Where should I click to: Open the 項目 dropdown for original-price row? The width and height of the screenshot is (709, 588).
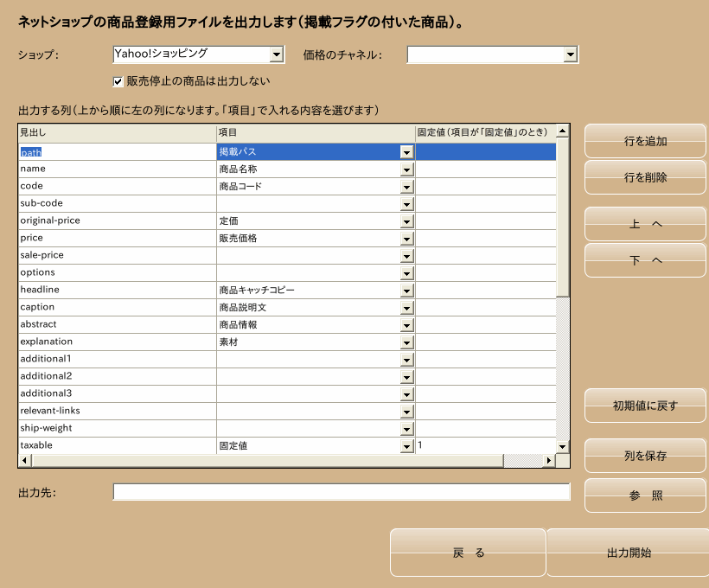[407, 221]
